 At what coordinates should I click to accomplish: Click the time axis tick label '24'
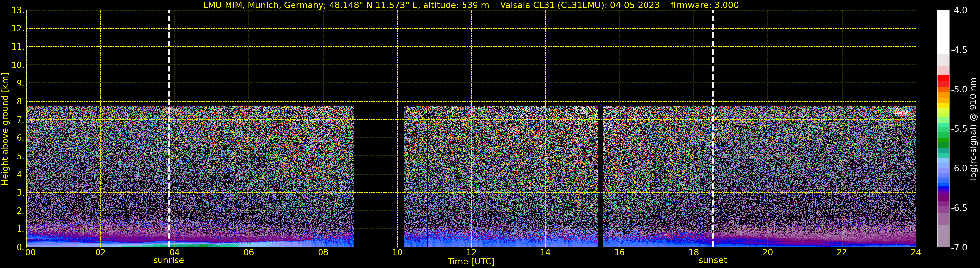coord(916,252)
